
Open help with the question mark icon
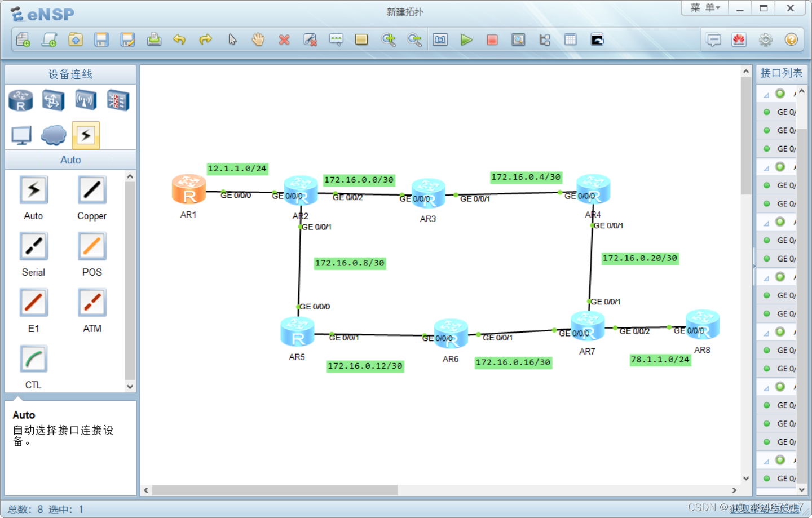click(791, 39)
